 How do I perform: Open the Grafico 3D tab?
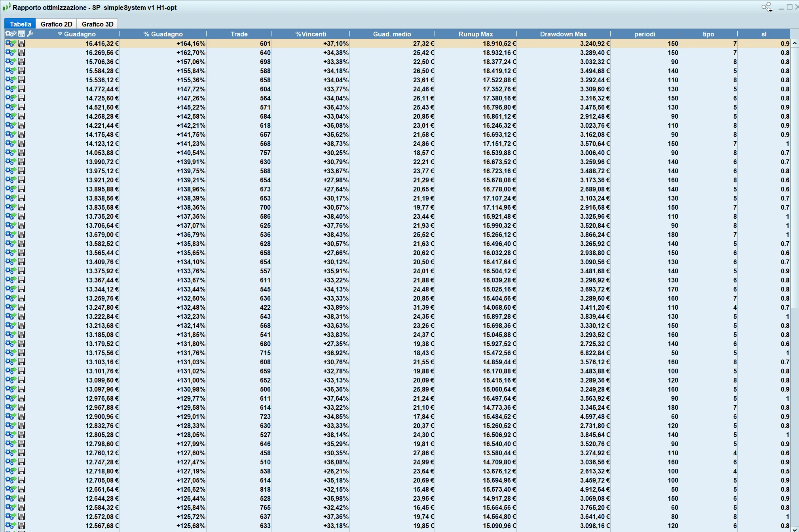tap(97, 24)
